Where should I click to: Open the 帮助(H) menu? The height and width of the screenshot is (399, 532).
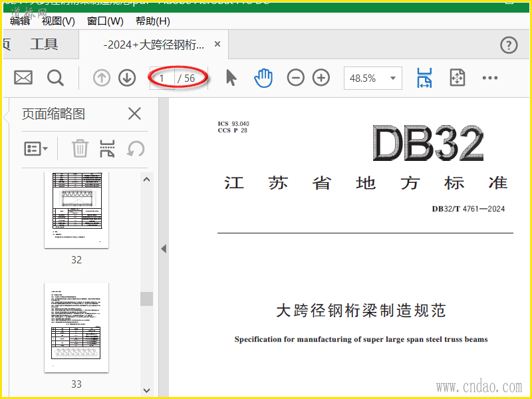coord(153,21)
